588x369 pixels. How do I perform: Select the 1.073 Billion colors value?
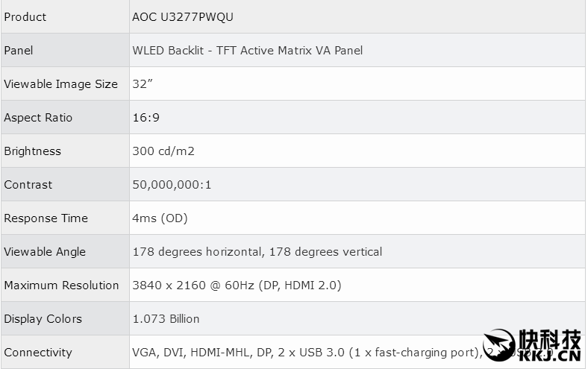[166, 318]
